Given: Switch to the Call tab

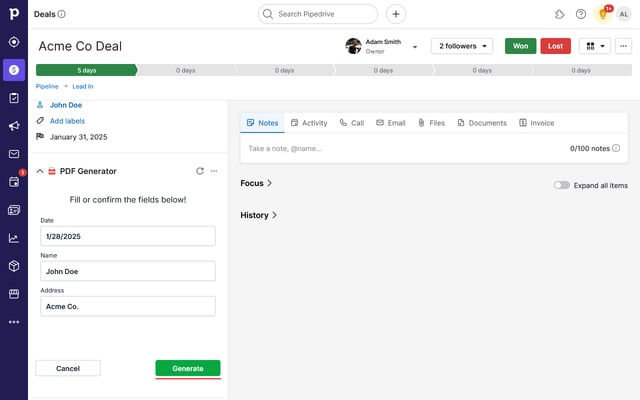Looking at the screenshot, I should pos(352,123).
